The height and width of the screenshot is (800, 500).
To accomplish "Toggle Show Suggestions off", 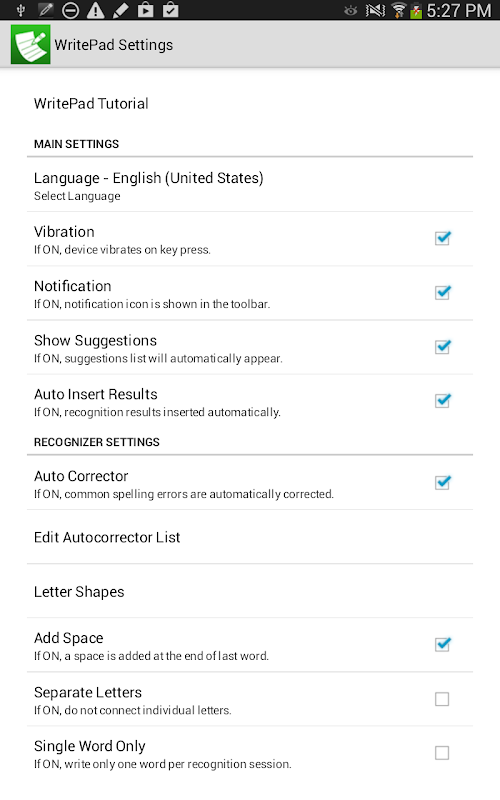I will 442,347.
